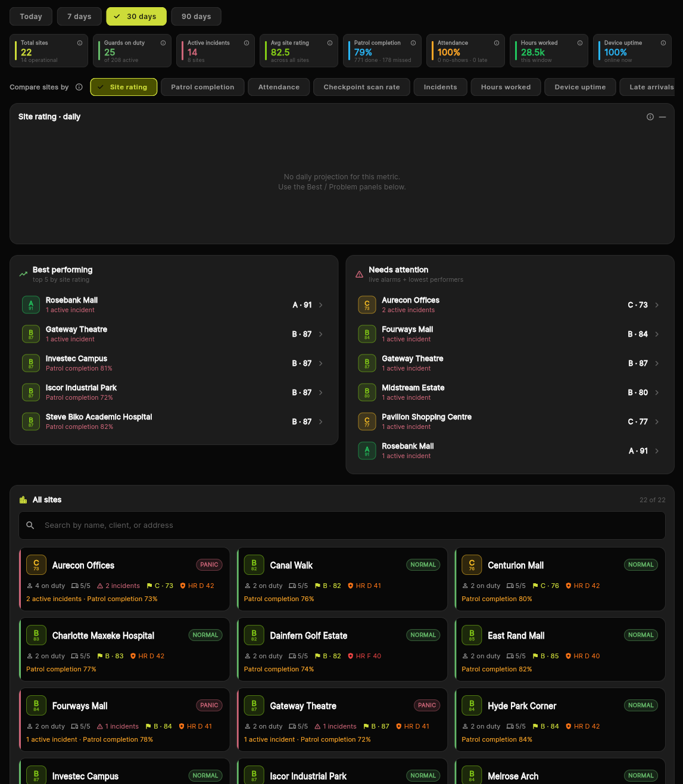
Task: Open the East Rand Mall site card
Action: click(560, 649)
